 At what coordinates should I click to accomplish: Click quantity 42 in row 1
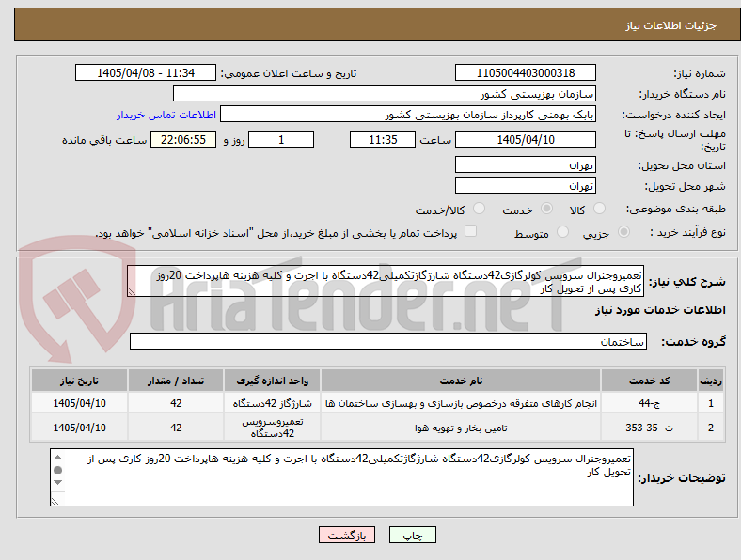176,403
